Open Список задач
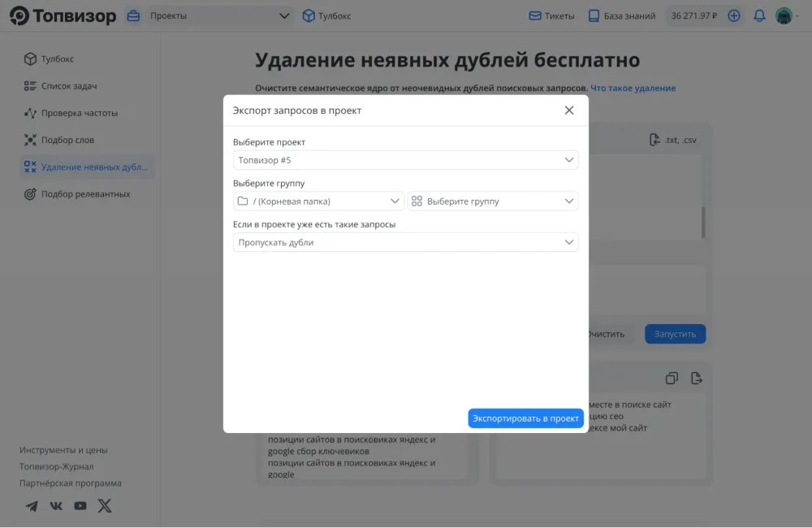The image size is (812, 528). (87, 86)
